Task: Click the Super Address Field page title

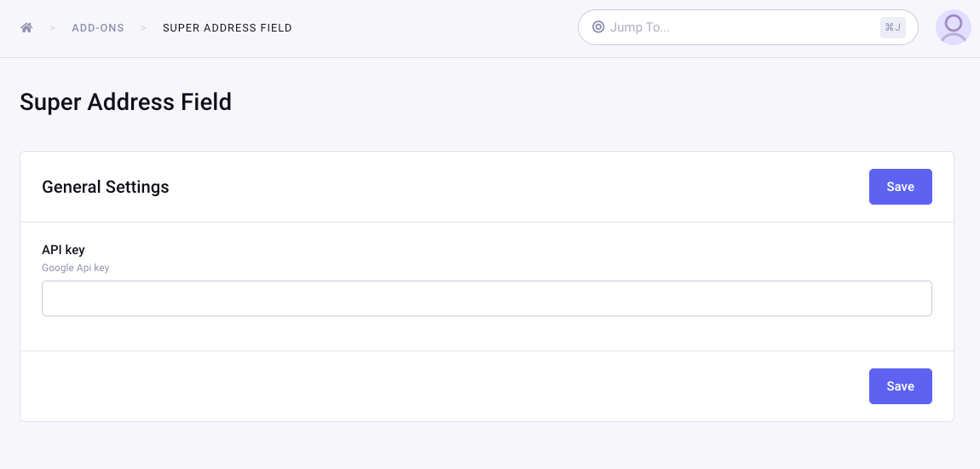Action: click(125, 102)
